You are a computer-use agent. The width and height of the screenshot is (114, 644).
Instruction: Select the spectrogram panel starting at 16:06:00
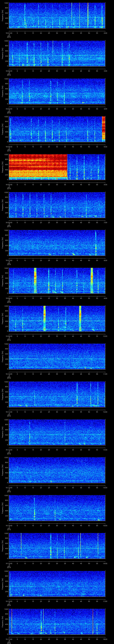click(57, 205)
